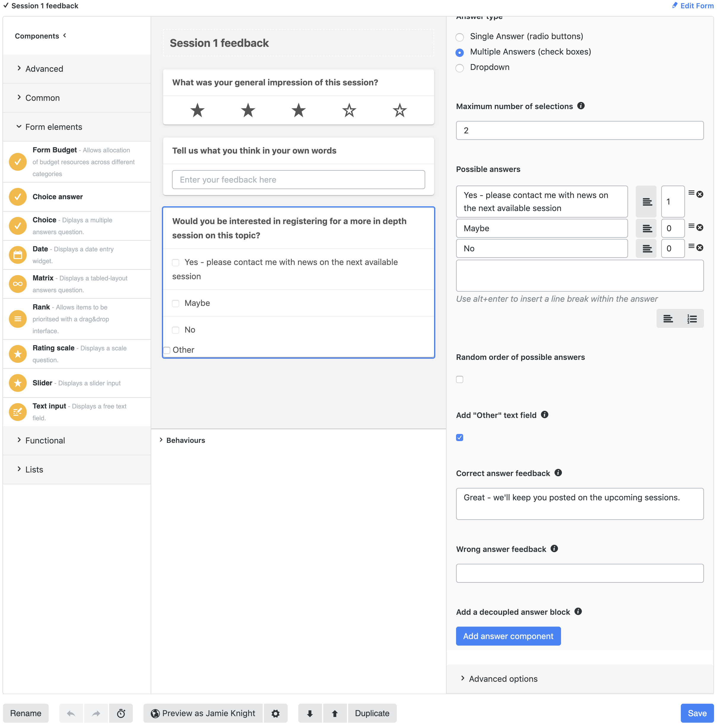Select Multiple Answers radio button

(x=459, y=52)
